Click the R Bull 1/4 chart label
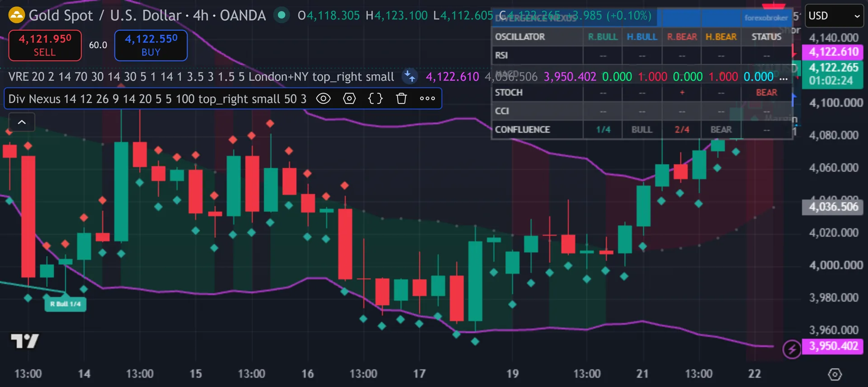 click(x=66, y=304)
